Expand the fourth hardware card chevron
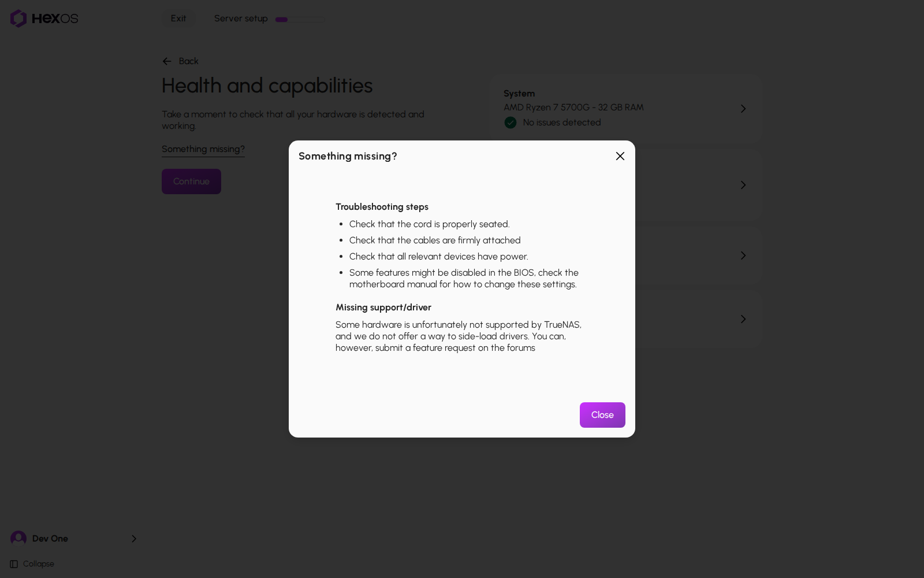Image resolution: width=924 pixels, height=578 pixels. [x=743, y=319]
